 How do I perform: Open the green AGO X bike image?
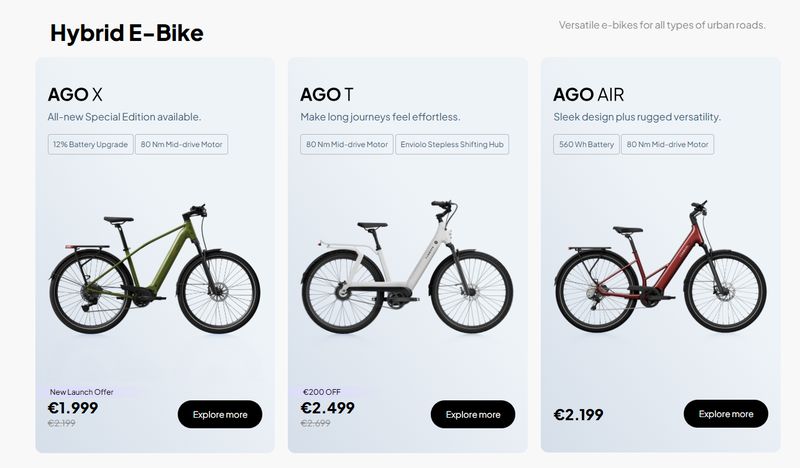coord(155,270)
